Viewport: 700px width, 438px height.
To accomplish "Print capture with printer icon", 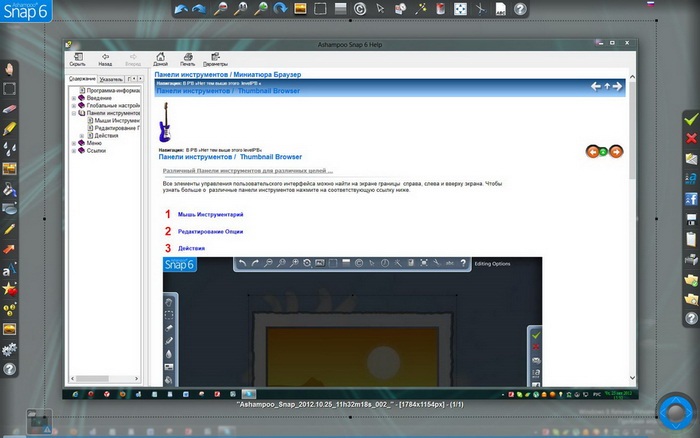I will (691, 259).
